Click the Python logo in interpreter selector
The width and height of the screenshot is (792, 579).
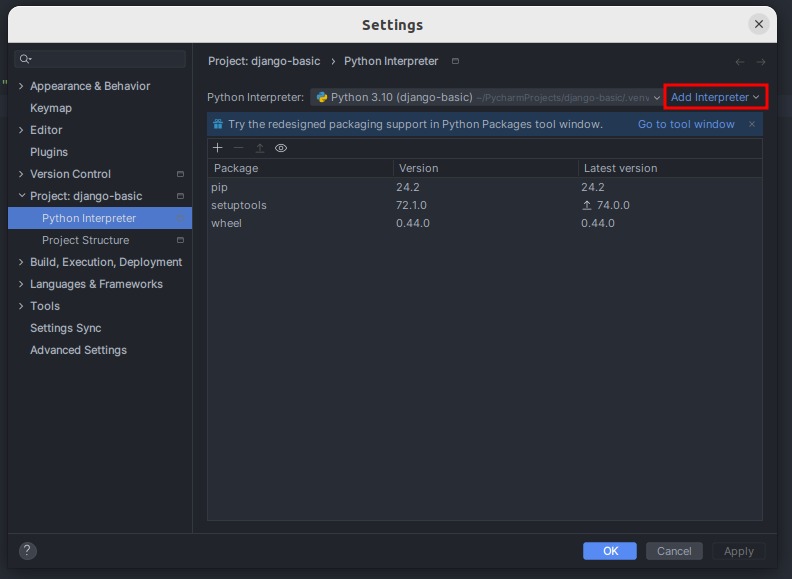tap(322, 97)
